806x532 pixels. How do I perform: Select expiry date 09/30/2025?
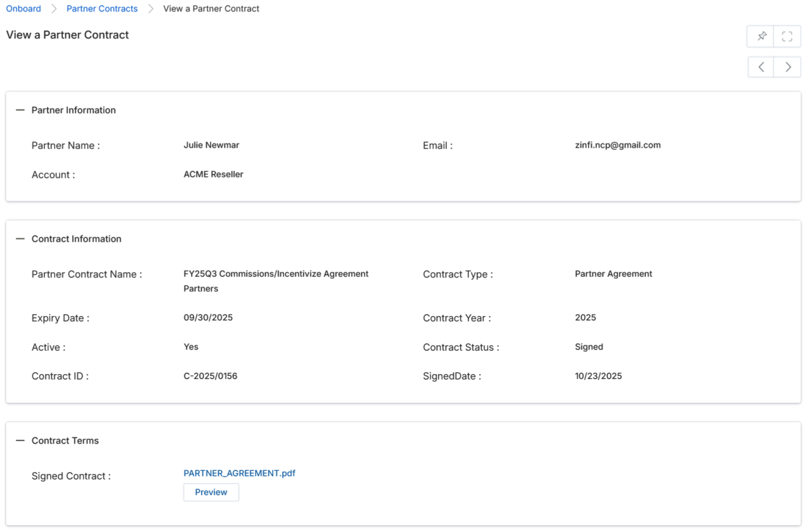[208, 317]
